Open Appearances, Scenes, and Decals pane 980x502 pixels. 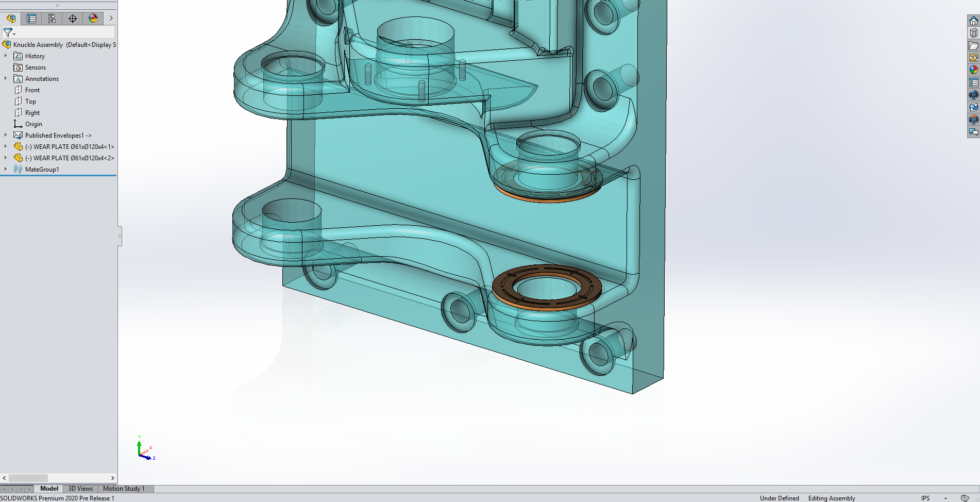pos(974,70)
